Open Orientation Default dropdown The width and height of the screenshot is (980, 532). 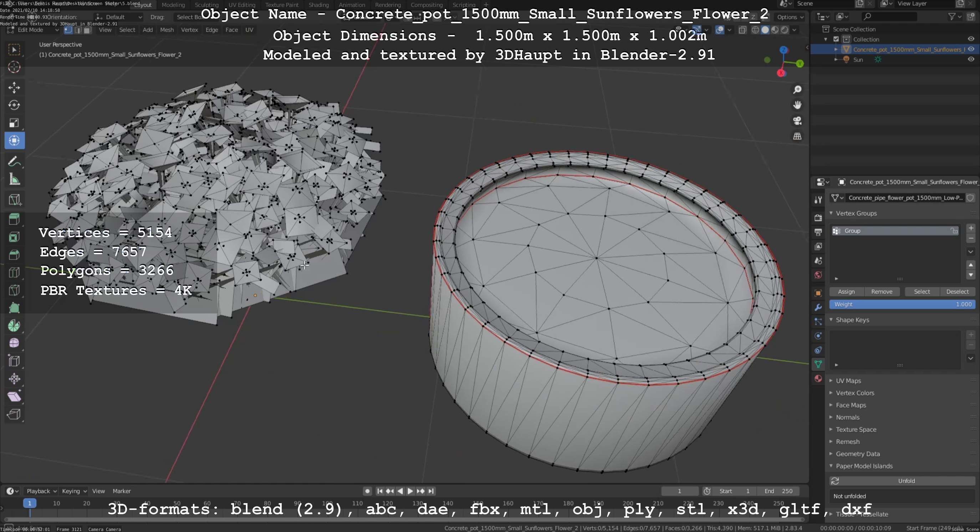point(119,17)
